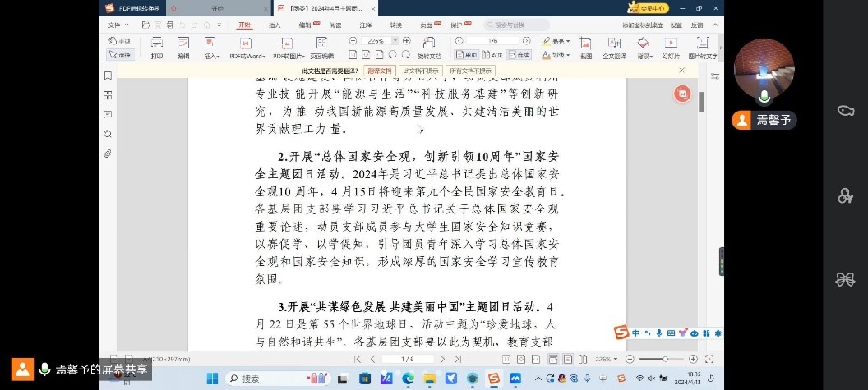Enter fullscreen from status bar corner icon
This screenshot has height=390, width=868.
tap(709, 359)
